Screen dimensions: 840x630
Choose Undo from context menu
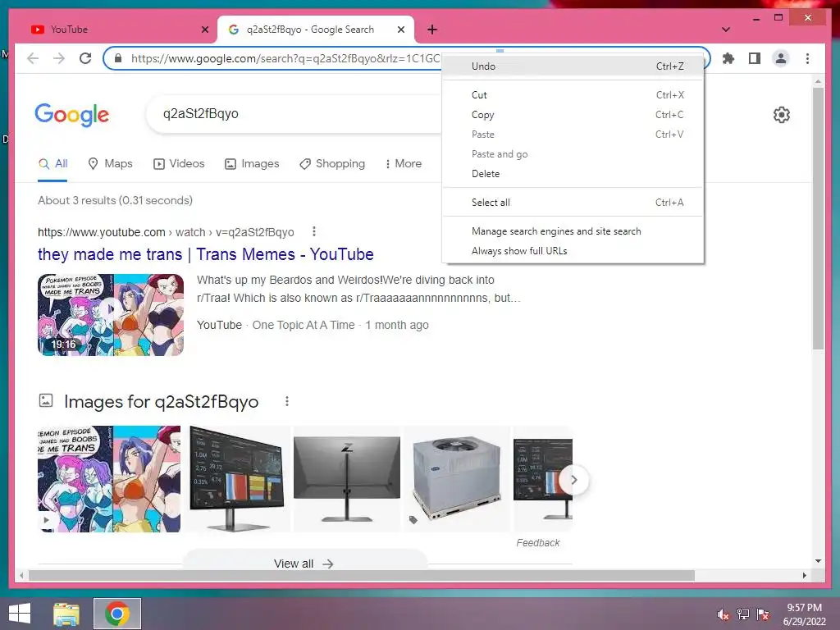[x=573, y=66]
